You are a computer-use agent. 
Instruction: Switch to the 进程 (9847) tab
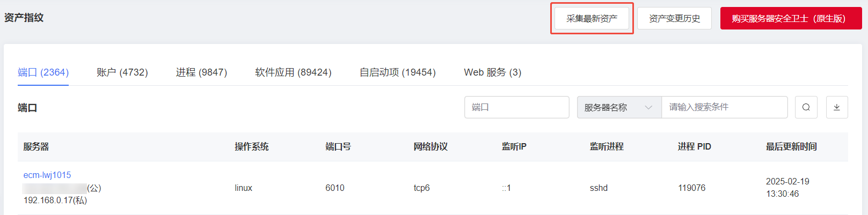click(x=201, y=72)
